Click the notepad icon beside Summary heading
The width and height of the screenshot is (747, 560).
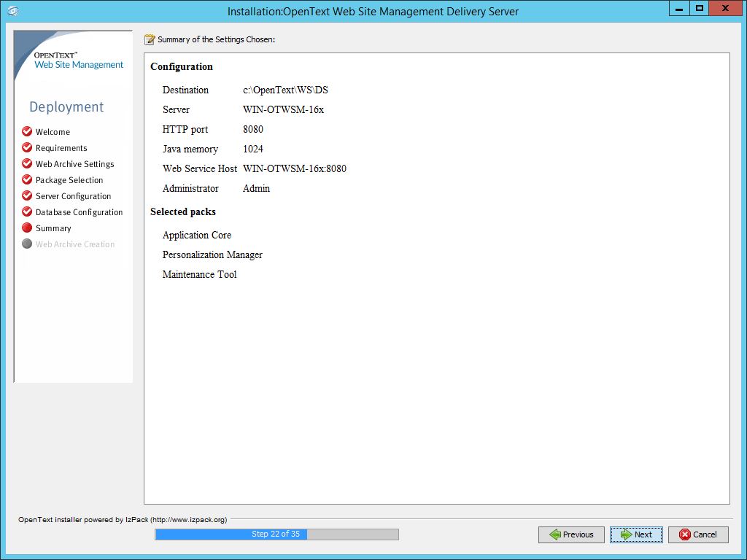click(x=150, y=39)
